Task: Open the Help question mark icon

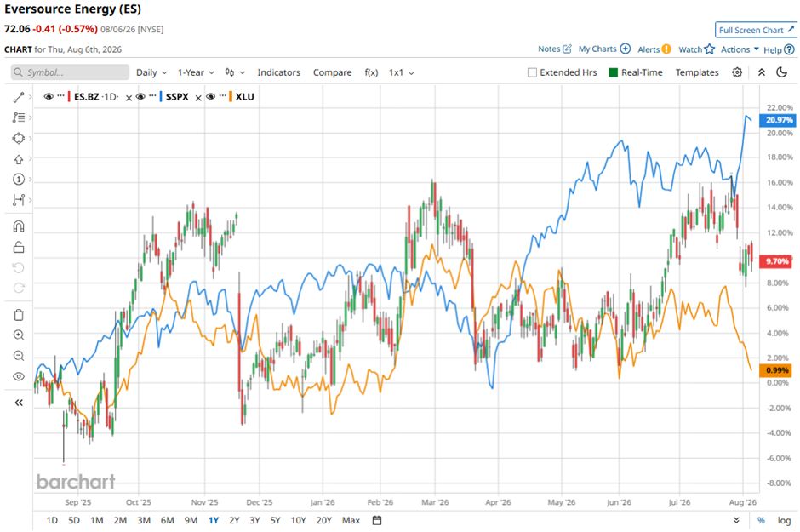Action: pyautogui.click(x=789, y=49)
